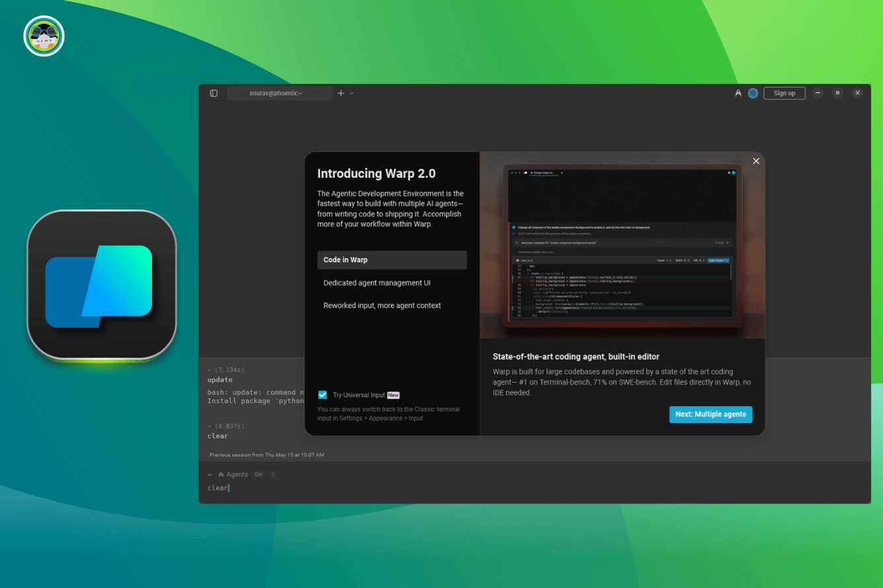Click the Agents icon in input area
The width and height of the screenshot is (883, 588).
pos(221,474)
